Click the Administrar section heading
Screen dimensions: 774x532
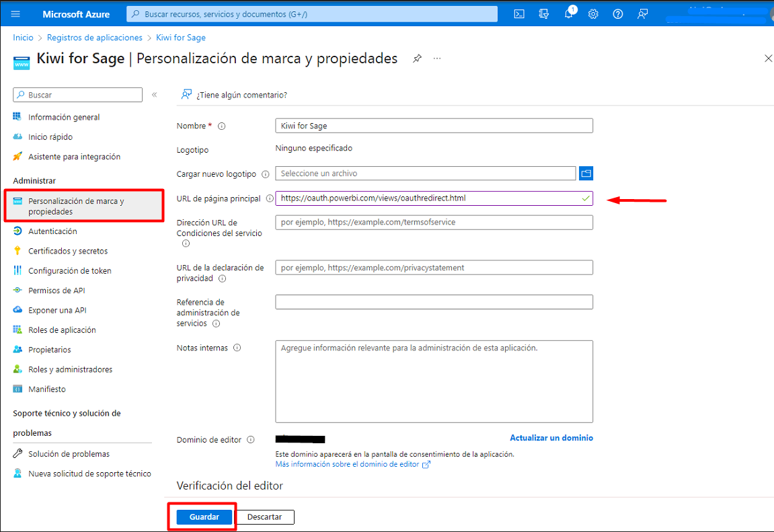[x=34, y=181]
